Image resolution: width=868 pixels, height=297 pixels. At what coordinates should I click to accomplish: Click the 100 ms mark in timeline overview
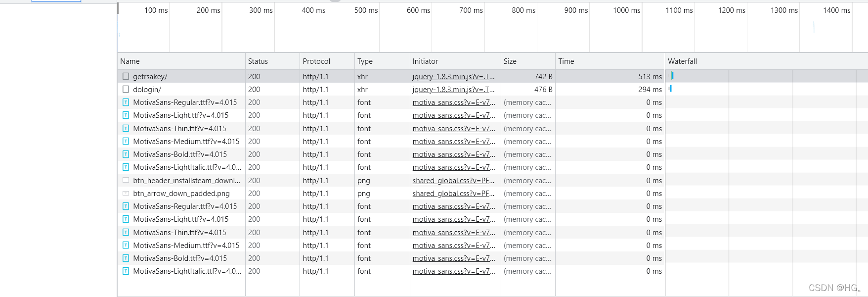pos(156,10)
